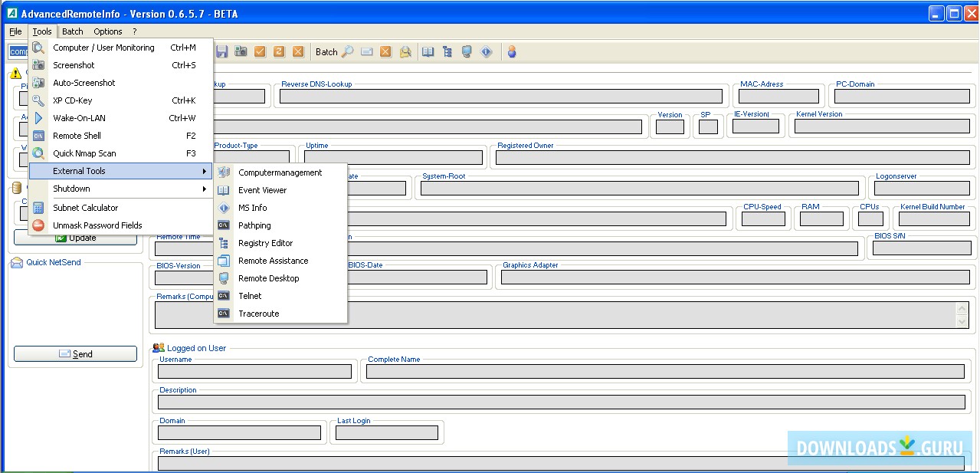Click the computer monitor toolbar icon

pos(466,51)
